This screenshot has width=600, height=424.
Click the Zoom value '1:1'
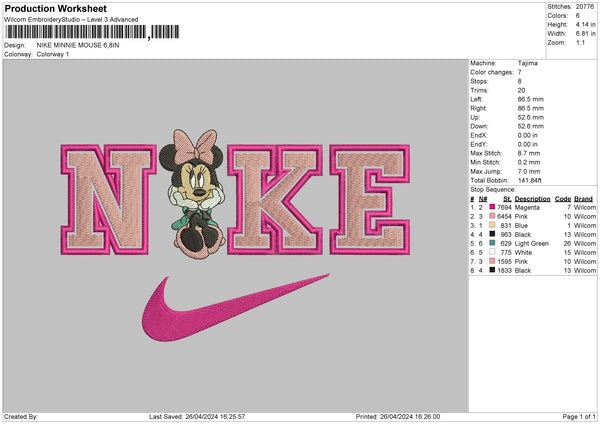pos(580,42)
